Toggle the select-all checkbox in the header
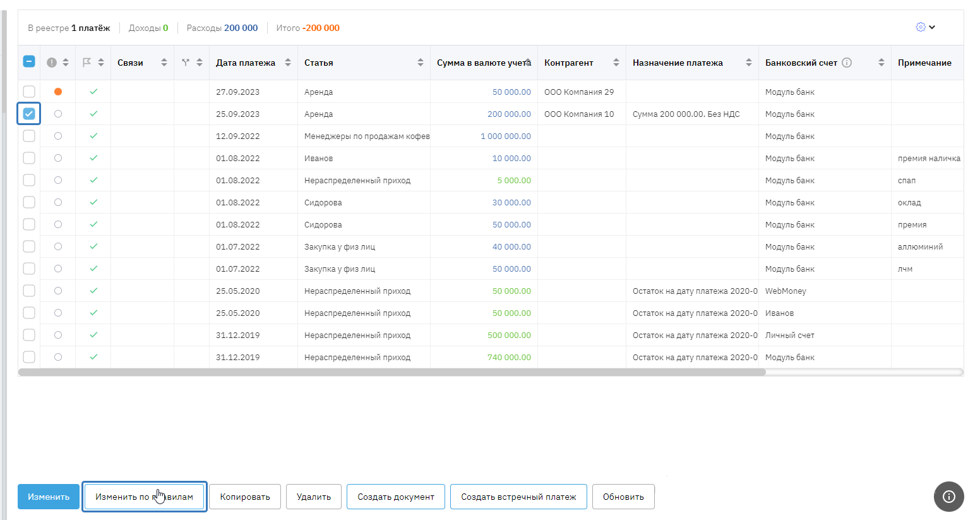The width and height of the screenshot is (980, 520). pos(29,62)
